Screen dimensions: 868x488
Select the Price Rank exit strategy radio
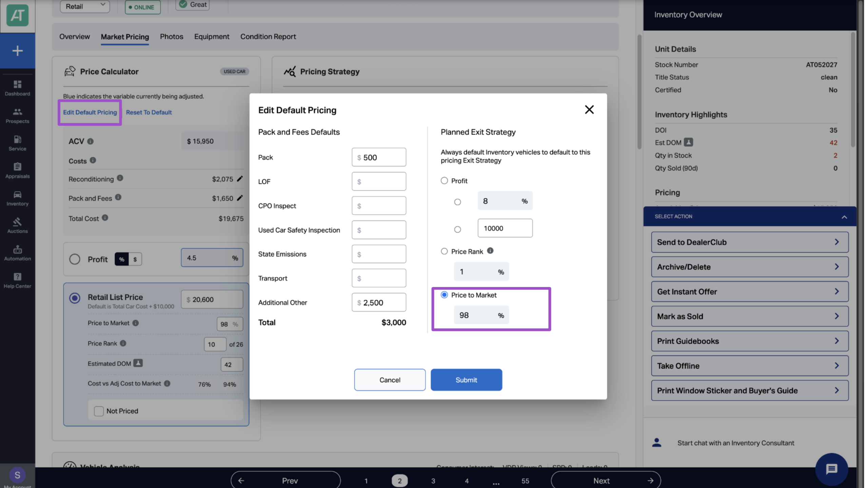click(444, 251)
